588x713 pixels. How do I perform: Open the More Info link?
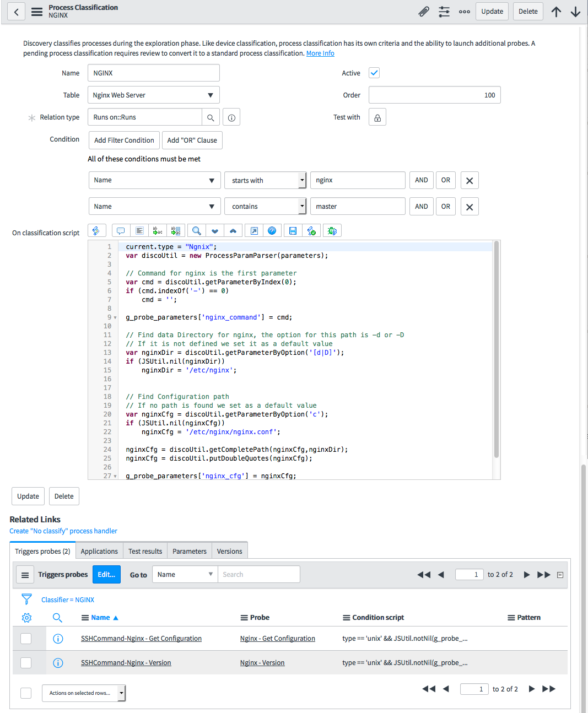pos(320,53)
